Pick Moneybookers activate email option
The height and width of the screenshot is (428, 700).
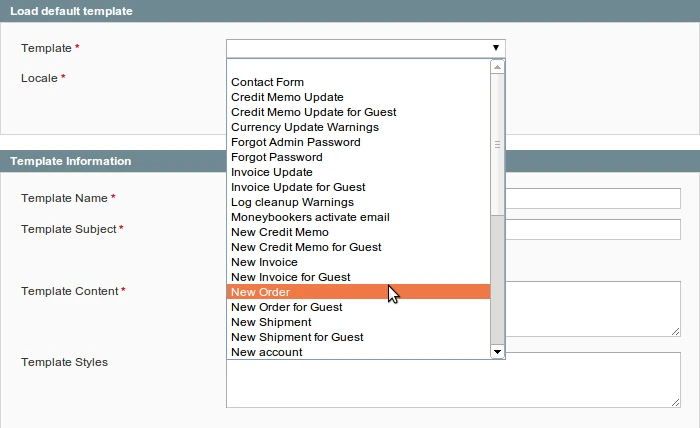(x=358, y=217)
